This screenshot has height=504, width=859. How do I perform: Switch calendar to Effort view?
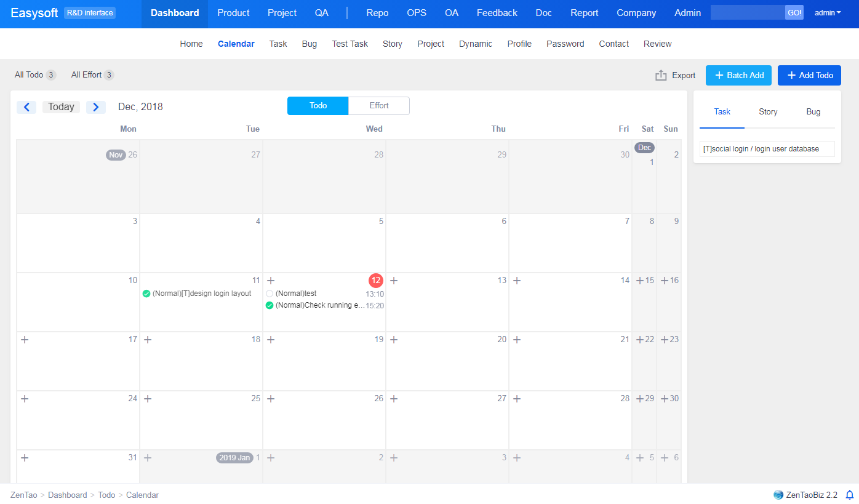(379, 106)
